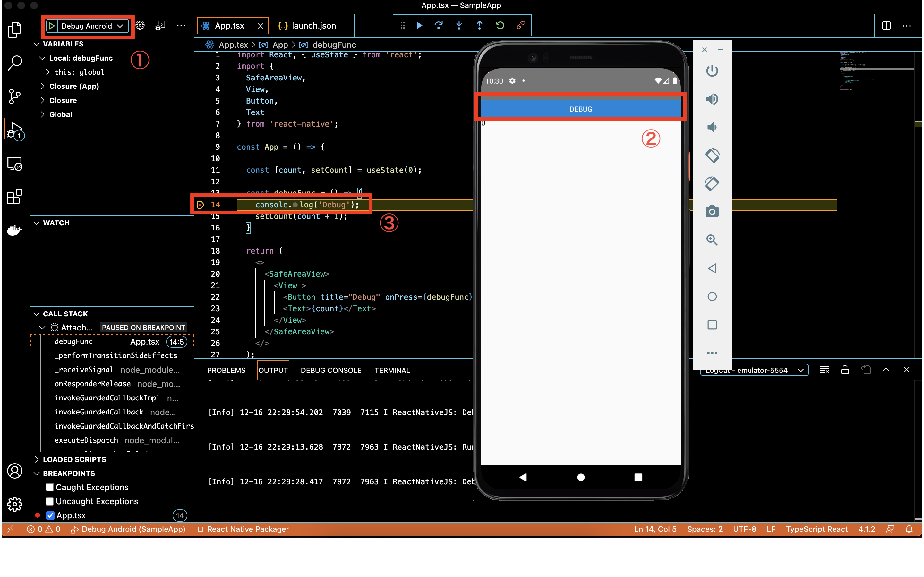Screen dimensions: 924x577
Task: Rotate the emulator using the rotate icon
Action: click(712, 156)
